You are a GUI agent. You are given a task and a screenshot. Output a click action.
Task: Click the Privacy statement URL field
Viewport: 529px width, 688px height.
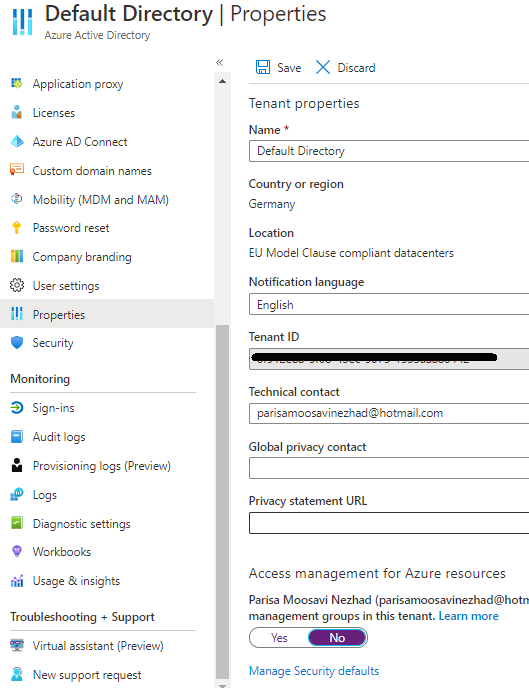[x=389, y=523]
